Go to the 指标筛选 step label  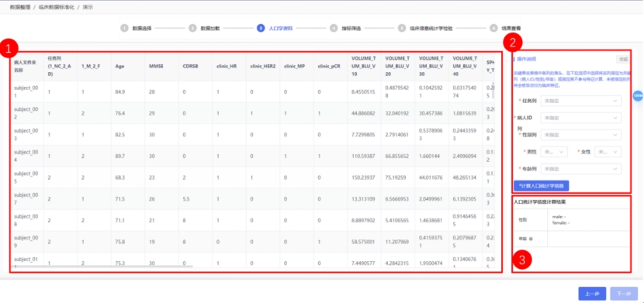pos(351,29)
